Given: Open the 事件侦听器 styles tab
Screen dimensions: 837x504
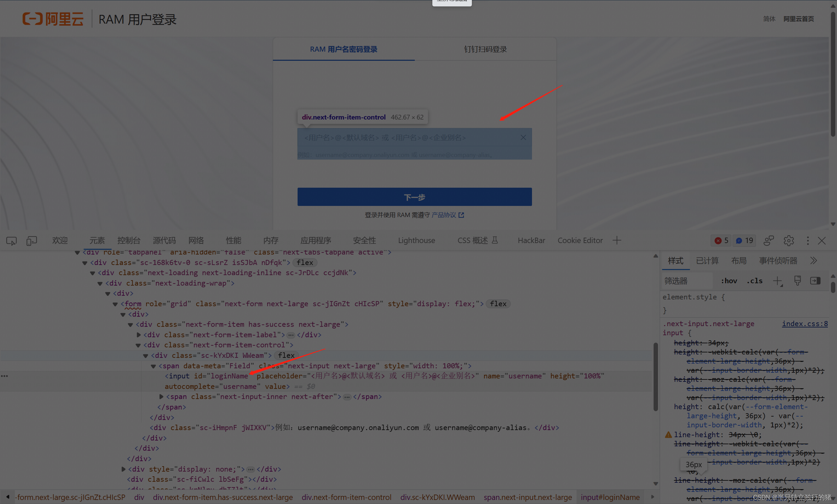Looking at the screenshot, I should tap(778, 261).
